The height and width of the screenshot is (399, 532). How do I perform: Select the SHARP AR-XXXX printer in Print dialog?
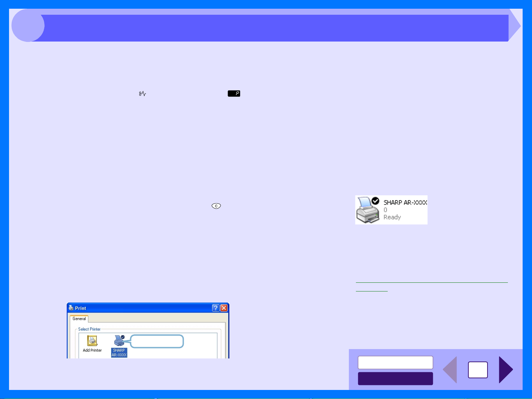(x=119, y=346)
